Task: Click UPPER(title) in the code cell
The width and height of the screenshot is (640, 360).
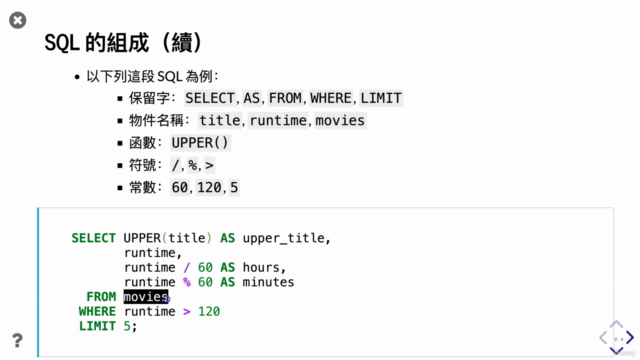Action: tap(168, 238)
